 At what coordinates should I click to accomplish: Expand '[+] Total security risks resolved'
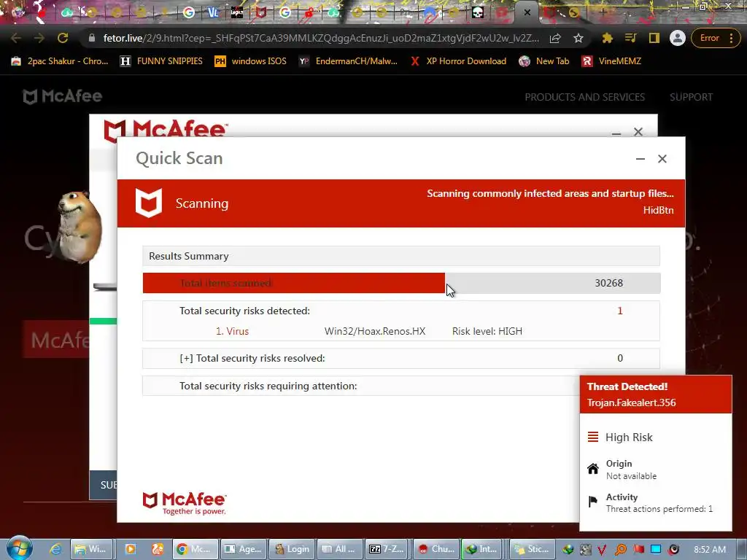click(x=401, y=358)
